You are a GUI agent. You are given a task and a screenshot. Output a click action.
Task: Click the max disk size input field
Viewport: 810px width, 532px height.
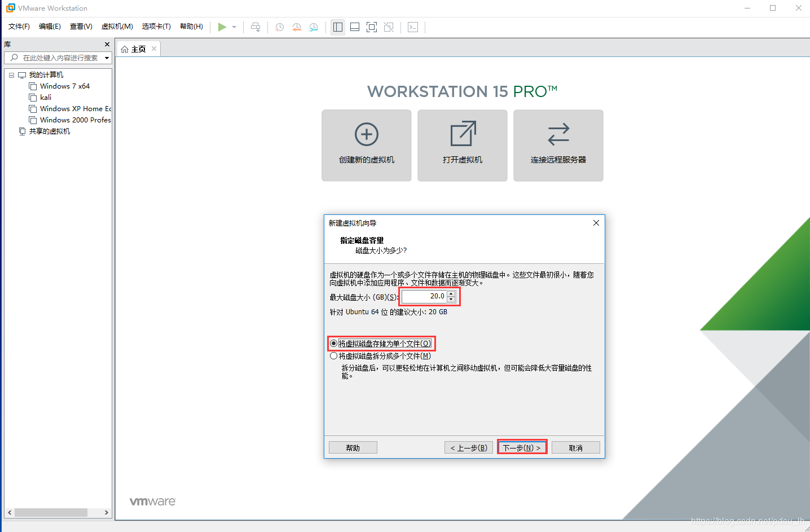coord(424,296)
